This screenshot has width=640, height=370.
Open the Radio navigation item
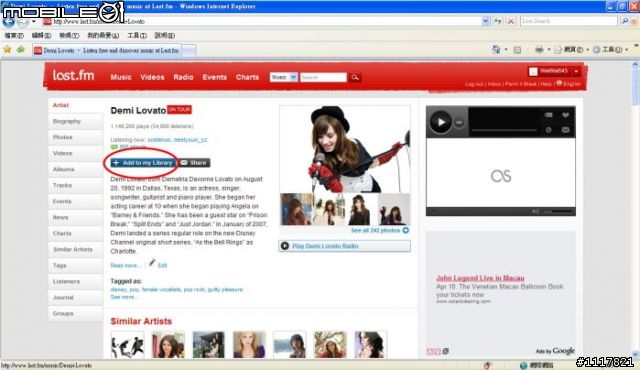coord(183,77)
